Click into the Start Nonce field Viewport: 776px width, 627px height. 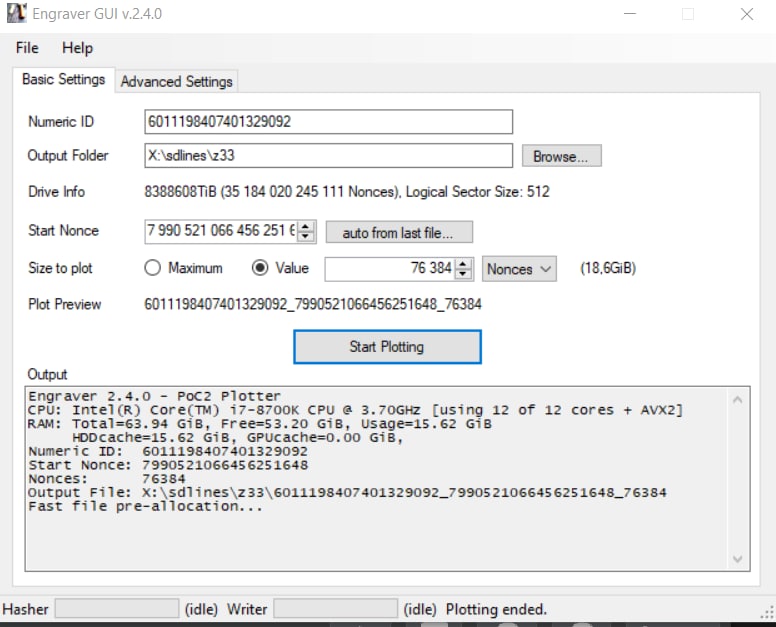(221, 231)
